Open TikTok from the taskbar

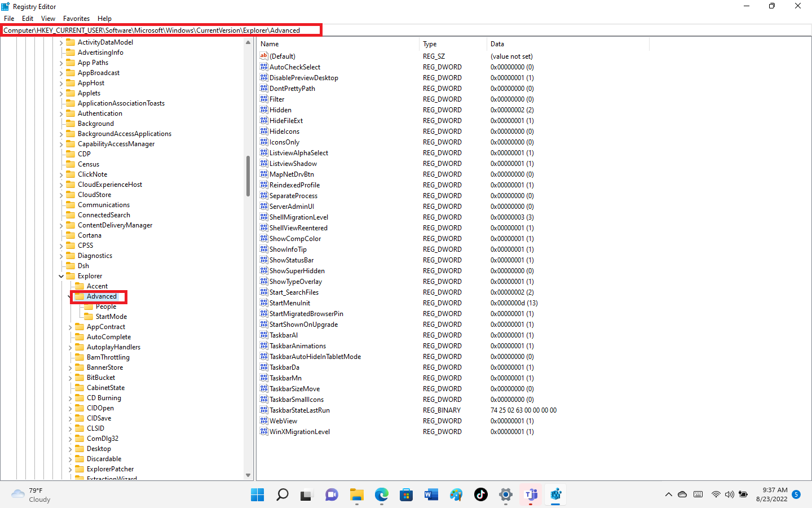tap(481, 495)
